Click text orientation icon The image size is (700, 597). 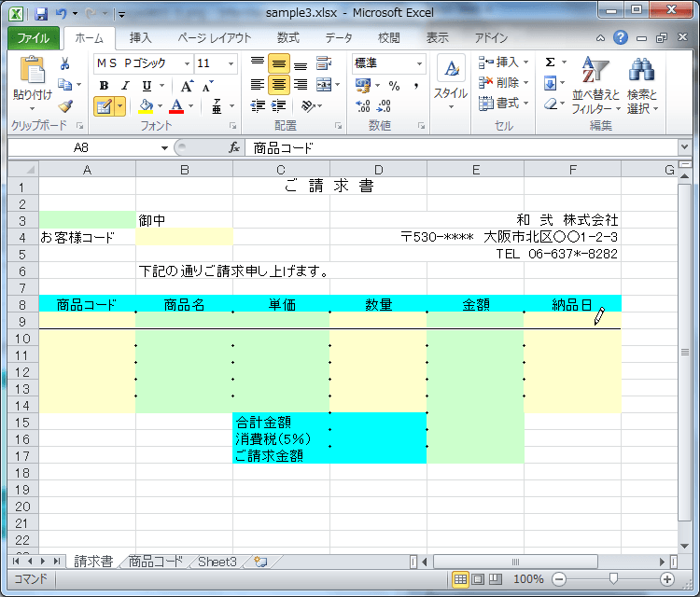(x=308, y=105)
